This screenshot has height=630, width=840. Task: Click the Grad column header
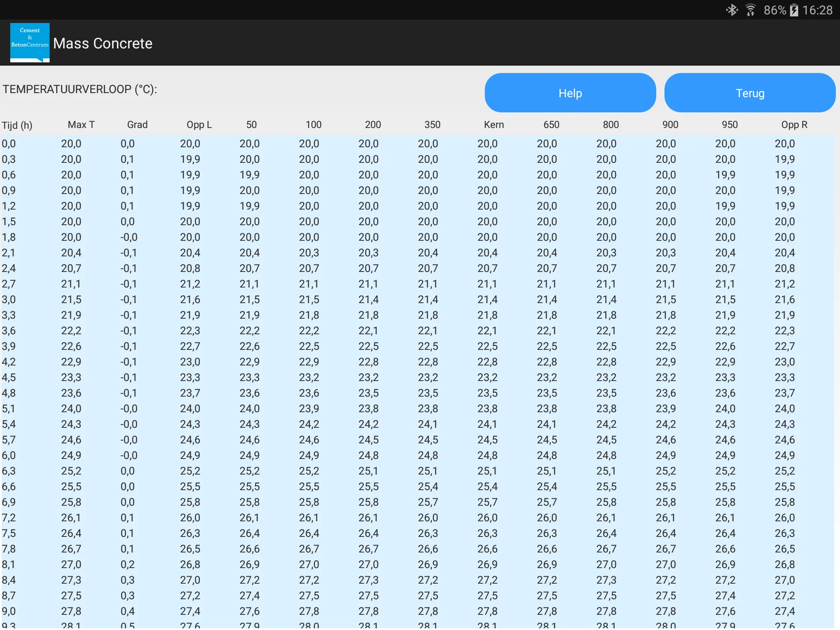137,125
